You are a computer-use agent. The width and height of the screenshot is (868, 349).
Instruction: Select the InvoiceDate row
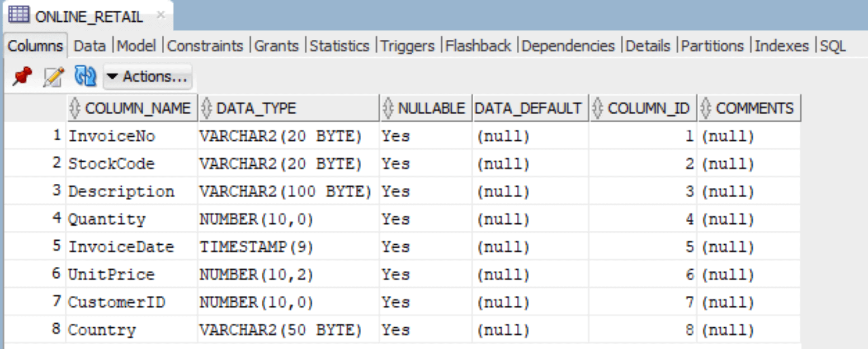coord(121,246)
